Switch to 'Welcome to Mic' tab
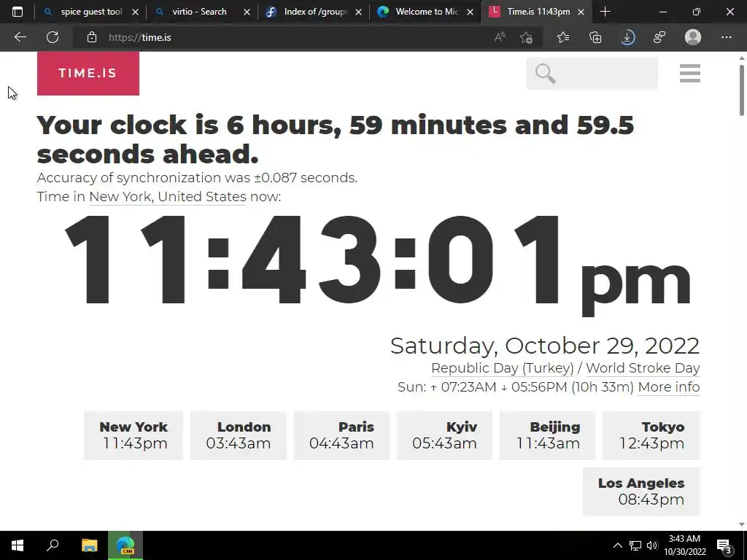 pyautogui.click(x=427, y=12)
